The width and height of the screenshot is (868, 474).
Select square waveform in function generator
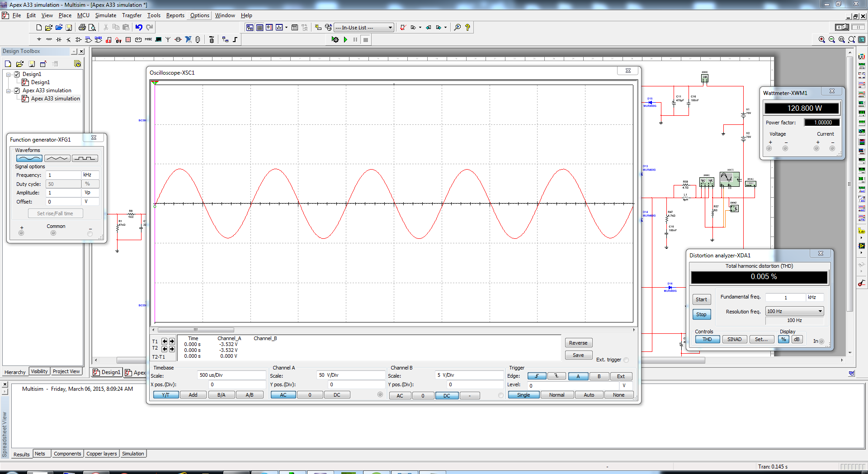pyautogui.click(x=85, y=158)
